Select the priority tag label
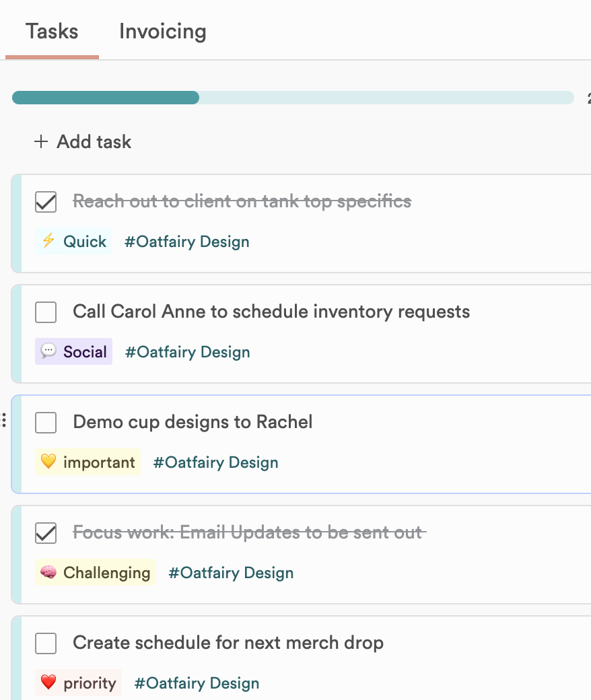Screen dimensions: 591x700 (78, 682)
